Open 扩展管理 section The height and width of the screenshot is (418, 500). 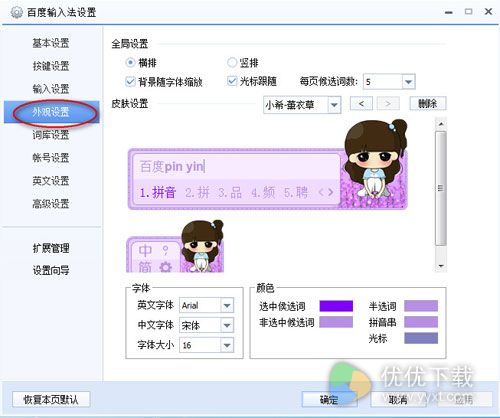[51, 248]
